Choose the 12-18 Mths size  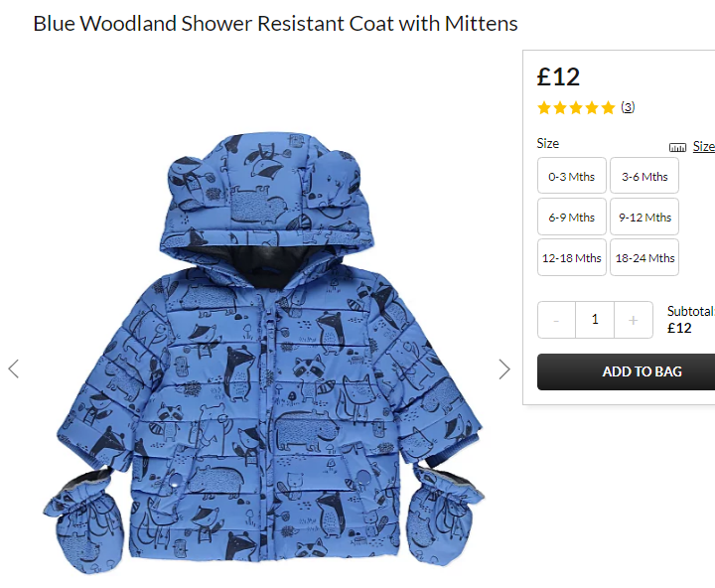[572, 257]
